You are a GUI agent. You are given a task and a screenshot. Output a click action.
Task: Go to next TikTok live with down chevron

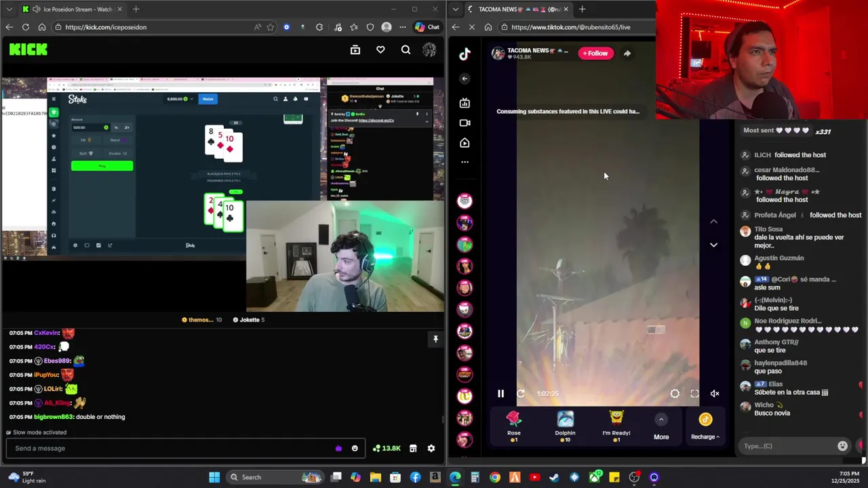click(713, 245)
